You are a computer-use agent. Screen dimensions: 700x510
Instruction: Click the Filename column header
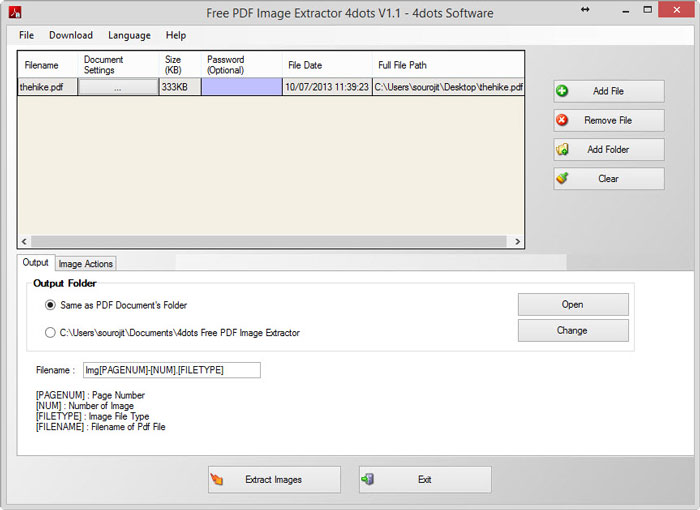pyautogui.click(x=48, y=65)
